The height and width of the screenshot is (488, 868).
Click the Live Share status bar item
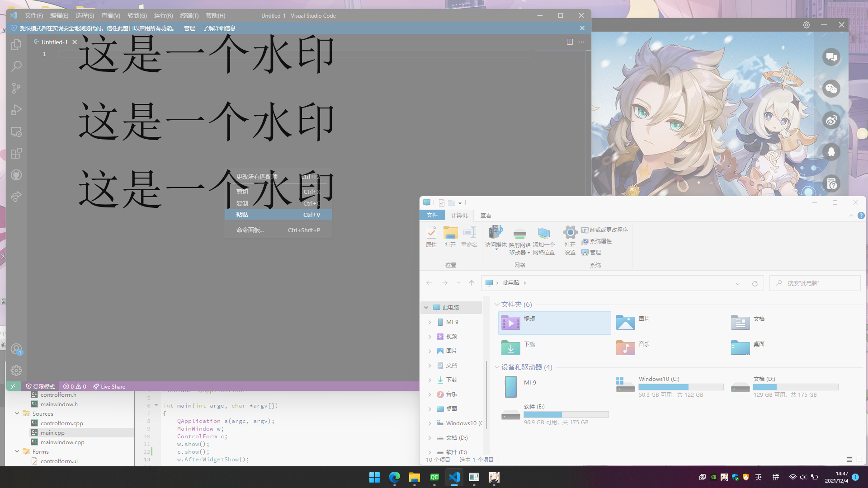coord(109,387)
